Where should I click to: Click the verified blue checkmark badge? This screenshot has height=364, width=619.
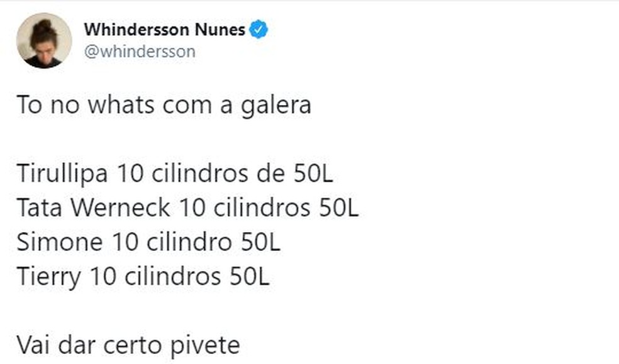259,30
